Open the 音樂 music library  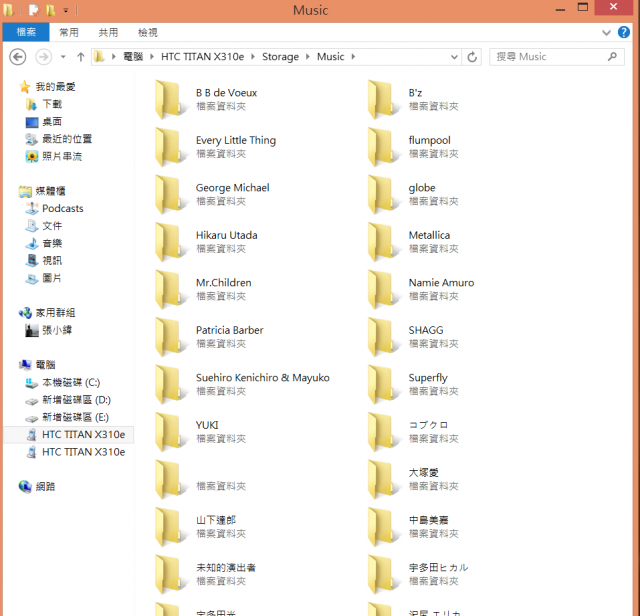(52, 243)
